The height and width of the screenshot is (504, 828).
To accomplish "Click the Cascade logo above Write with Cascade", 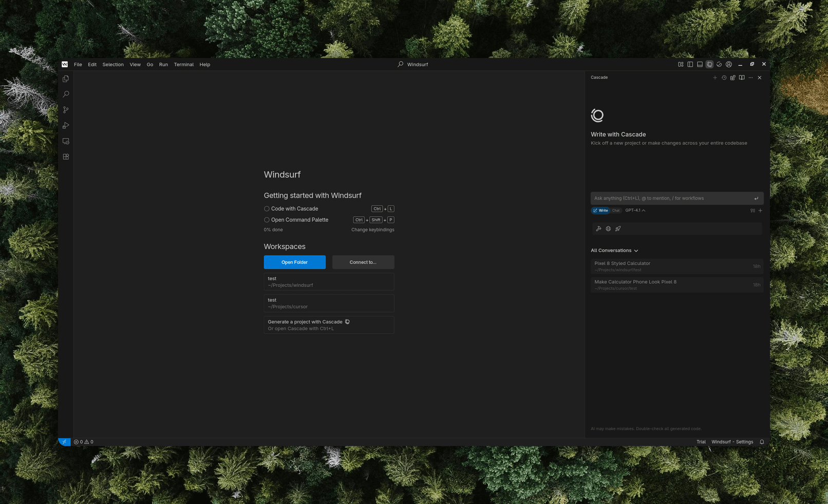I will pyautogui.click(x=597, y=115).
